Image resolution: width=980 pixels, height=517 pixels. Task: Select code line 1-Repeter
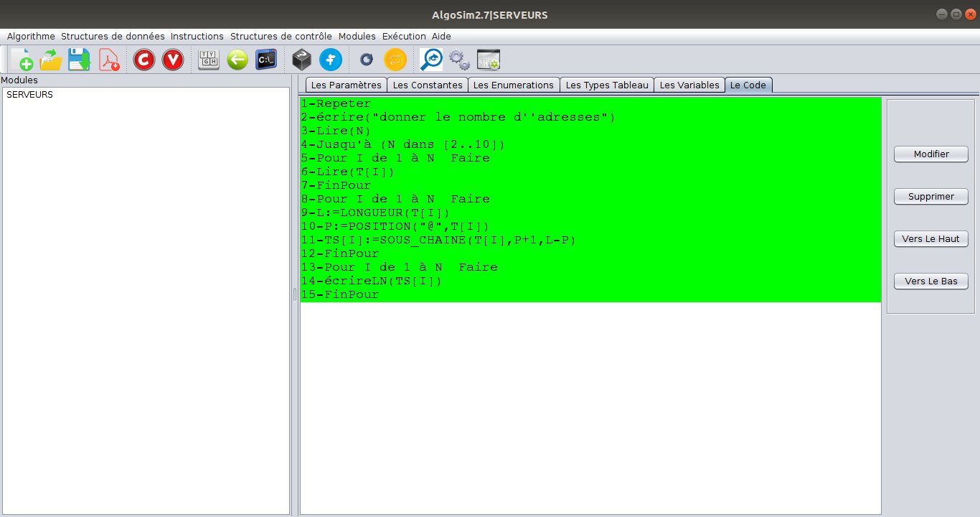pos(590,103)
